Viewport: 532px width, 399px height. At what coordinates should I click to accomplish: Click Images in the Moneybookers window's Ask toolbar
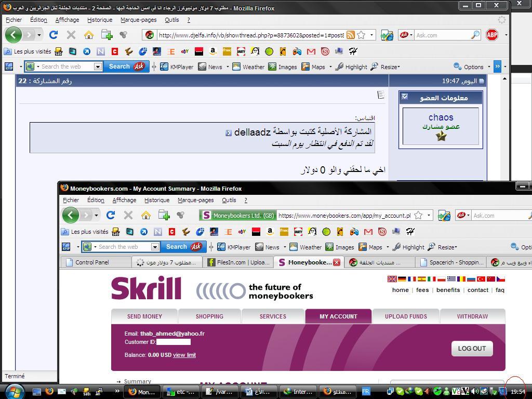340,247
